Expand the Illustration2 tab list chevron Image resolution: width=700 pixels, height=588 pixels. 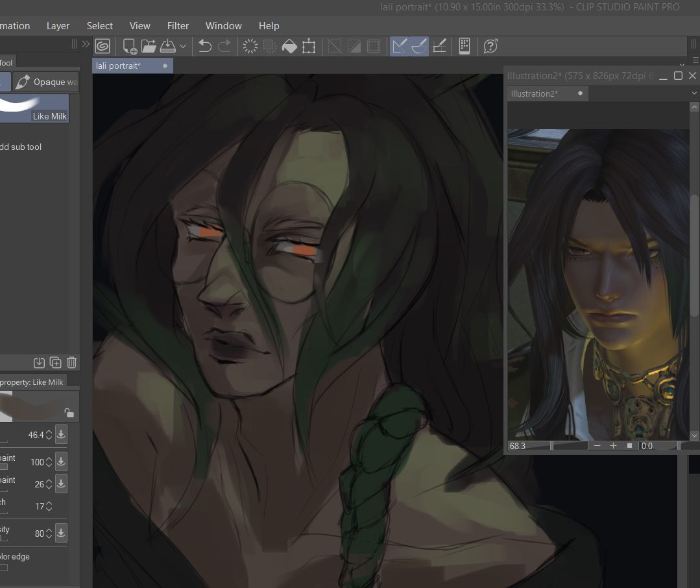coord(694,93)
